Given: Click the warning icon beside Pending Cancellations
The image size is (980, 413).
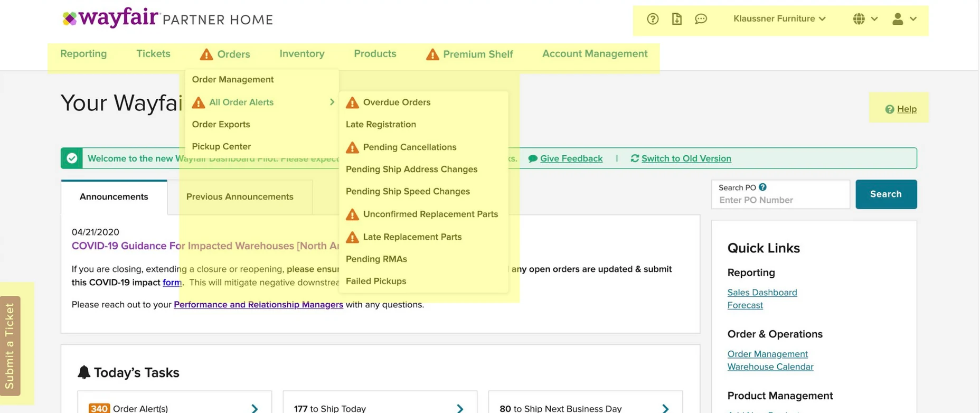Looking at the screenshot, I should (x=352, y=147).
